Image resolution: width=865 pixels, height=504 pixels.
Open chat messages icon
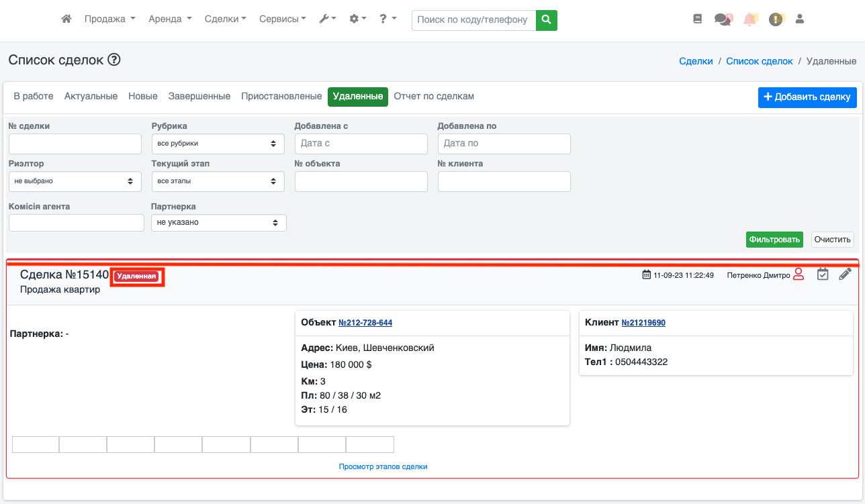(x=723, y=19)
